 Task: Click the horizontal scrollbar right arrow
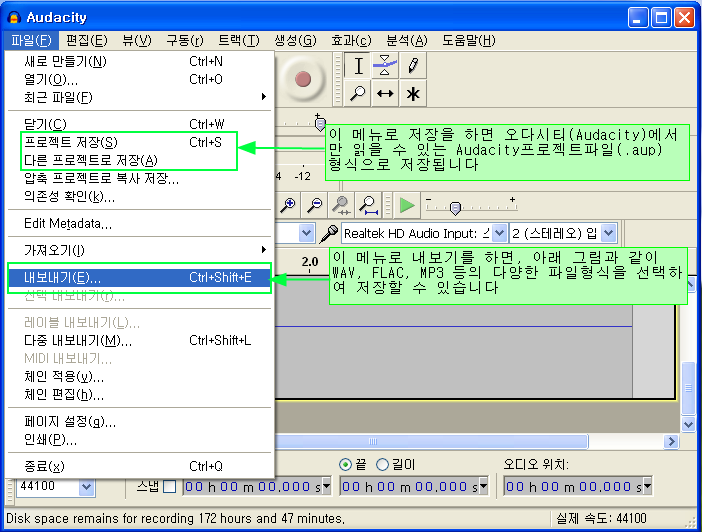click(671, 442)
